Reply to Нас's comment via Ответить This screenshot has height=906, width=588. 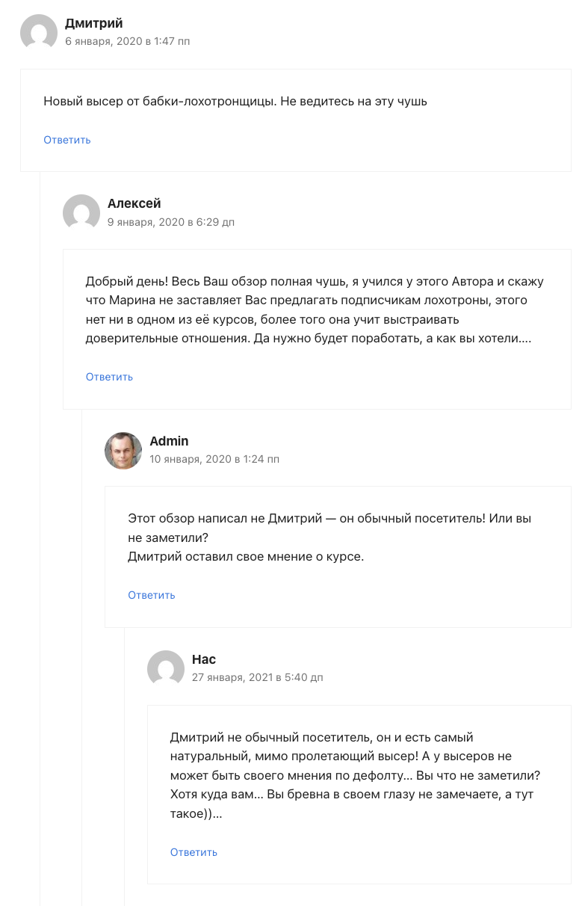pyautogui.click(x=194, y=852)
